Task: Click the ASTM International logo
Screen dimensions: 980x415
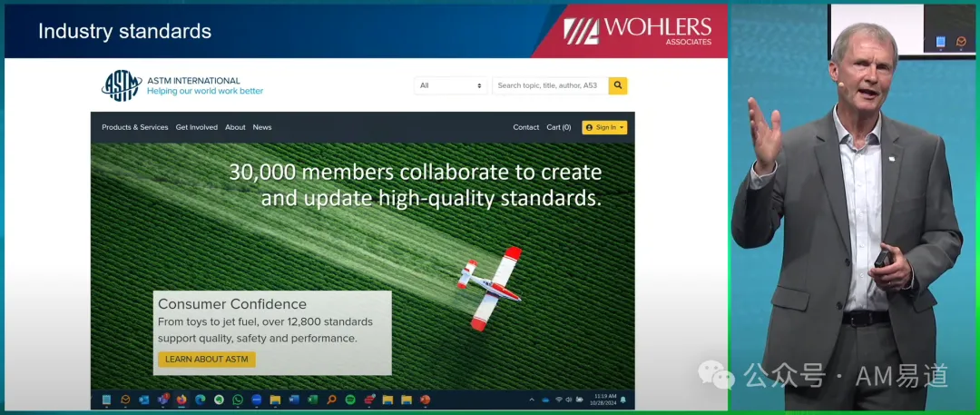Action: [x=122, y=85]
